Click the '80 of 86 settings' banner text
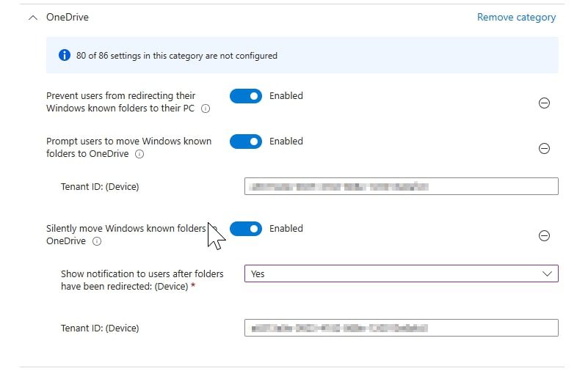 176,56
